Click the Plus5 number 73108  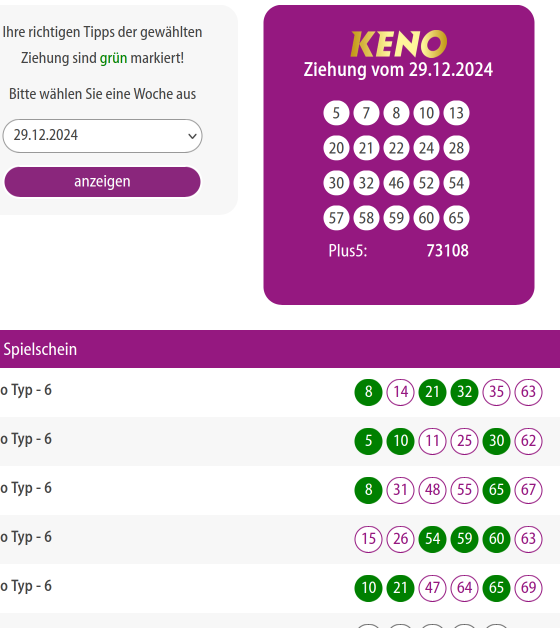click(447, 251)
